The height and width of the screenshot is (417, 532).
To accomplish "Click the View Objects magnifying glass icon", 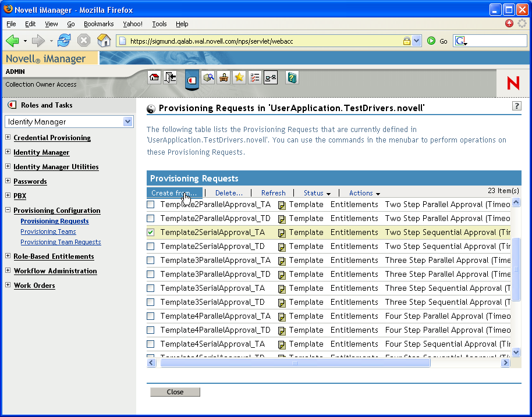I will [x=208, y=77].
